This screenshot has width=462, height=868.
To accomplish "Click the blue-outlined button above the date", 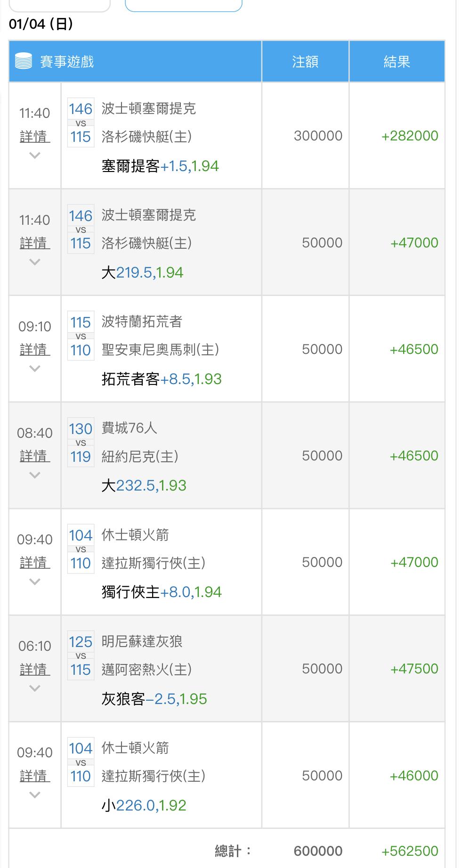I will pos(184,5).
